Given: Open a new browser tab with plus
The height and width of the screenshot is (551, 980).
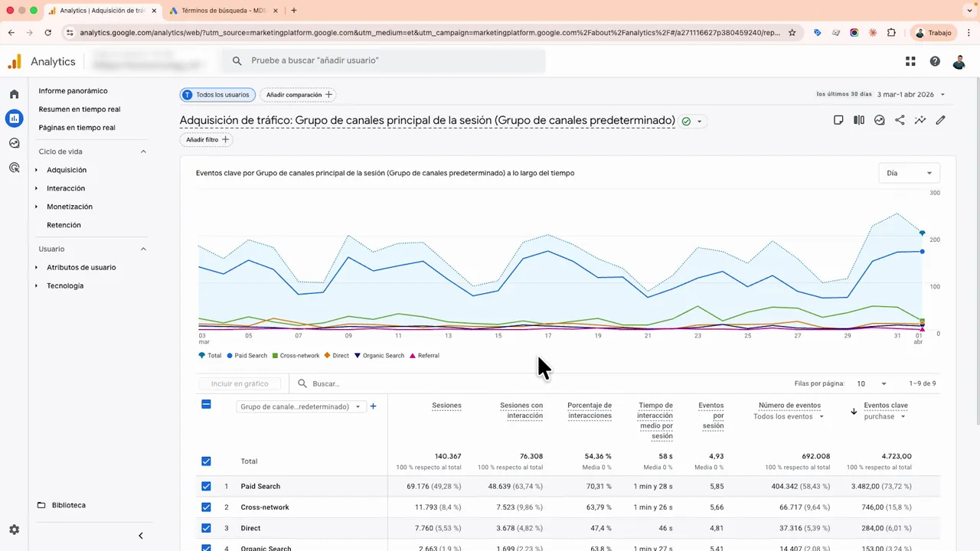Looking at the screenshot, I should (x=294, y=11).
